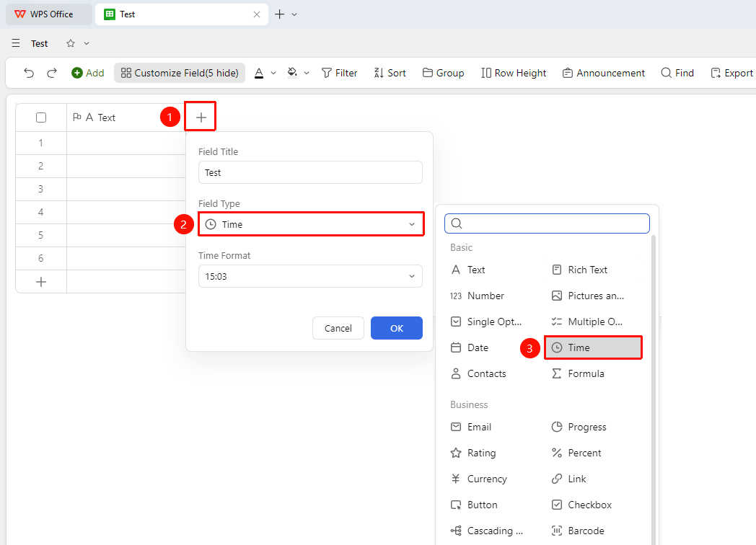Choose the Time field type
Screen dimensions: 756x545
pos(593,348)
